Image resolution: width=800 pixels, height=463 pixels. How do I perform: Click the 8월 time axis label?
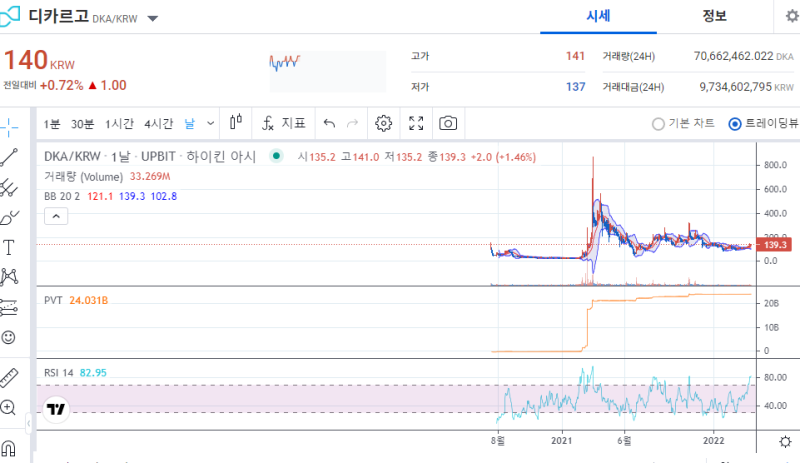[497, 441]
